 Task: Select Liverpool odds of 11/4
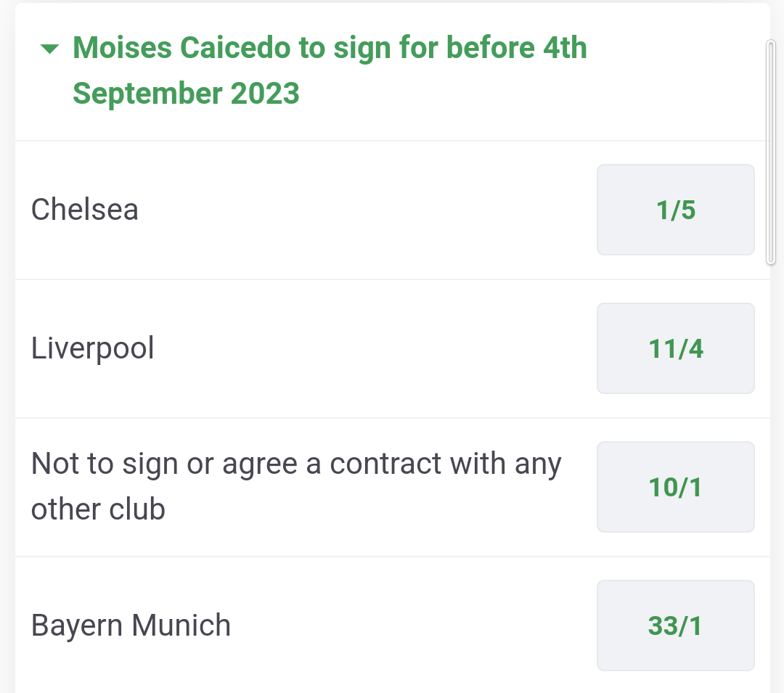(676, 348)
